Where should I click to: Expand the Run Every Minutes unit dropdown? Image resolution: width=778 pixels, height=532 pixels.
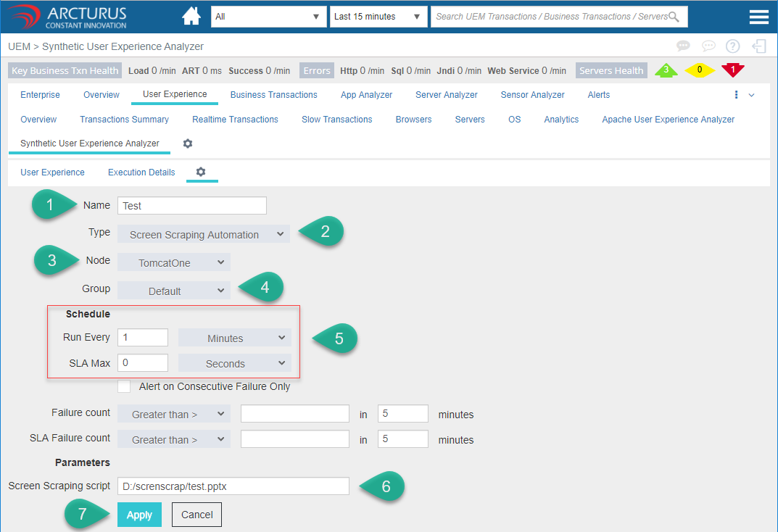[234, 338]
